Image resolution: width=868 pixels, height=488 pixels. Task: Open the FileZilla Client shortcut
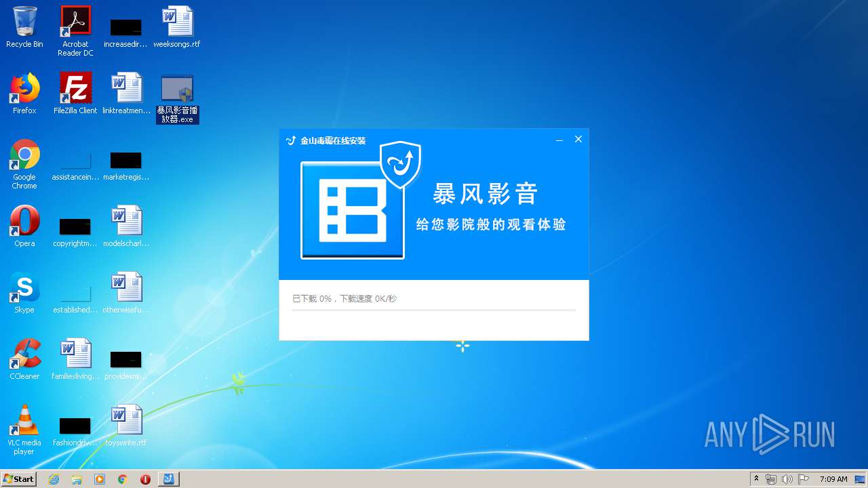(x=75, y=94)
